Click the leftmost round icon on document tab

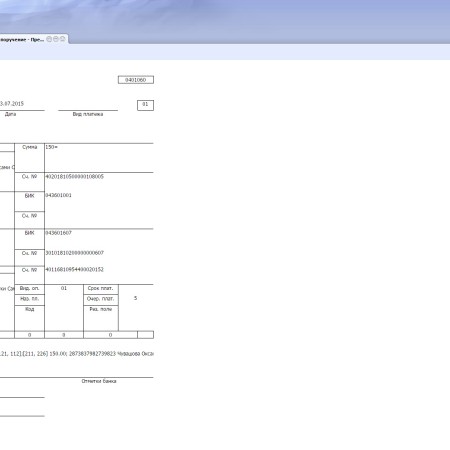pos(49,39)
